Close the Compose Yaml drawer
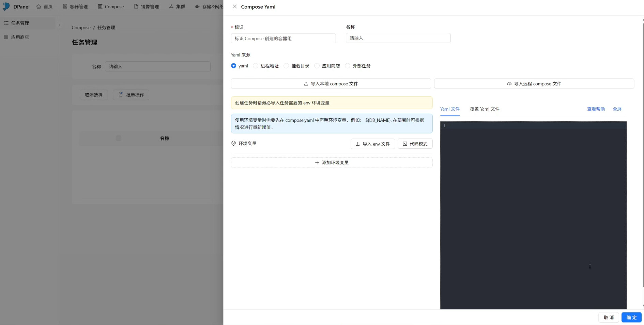 235,6
